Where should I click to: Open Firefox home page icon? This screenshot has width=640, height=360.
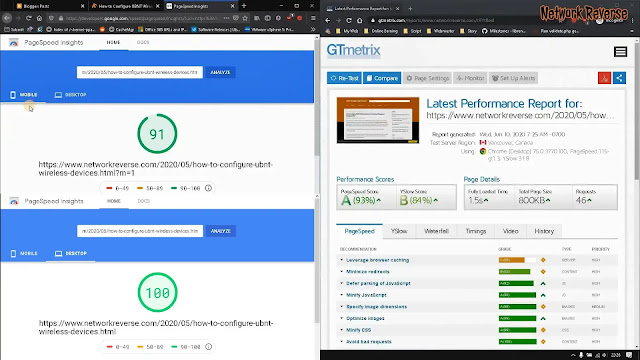click(39, 18)
